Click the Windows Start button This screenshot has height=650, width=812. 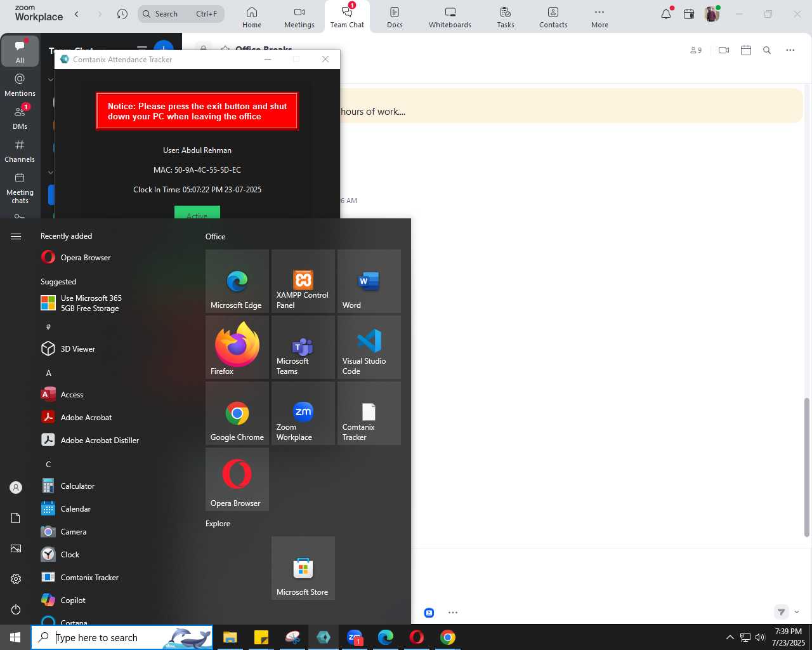point(15,637)
